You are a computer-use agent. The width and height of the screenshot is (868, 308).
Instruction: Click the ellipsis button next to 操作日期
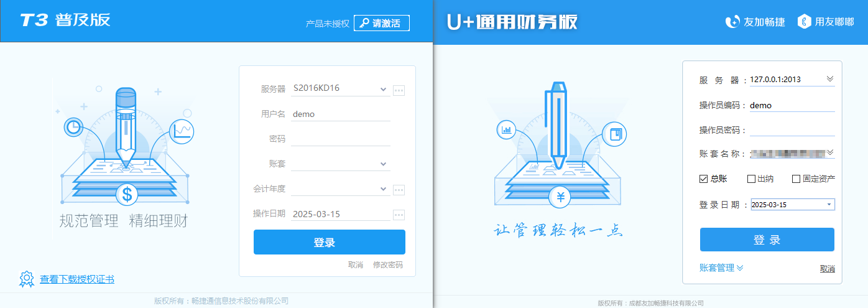coord(399,215)
